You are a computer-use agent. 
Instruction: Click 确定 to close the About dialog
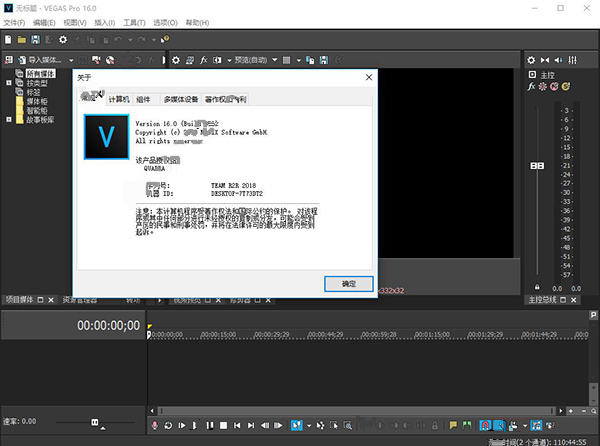coord(349,283)
